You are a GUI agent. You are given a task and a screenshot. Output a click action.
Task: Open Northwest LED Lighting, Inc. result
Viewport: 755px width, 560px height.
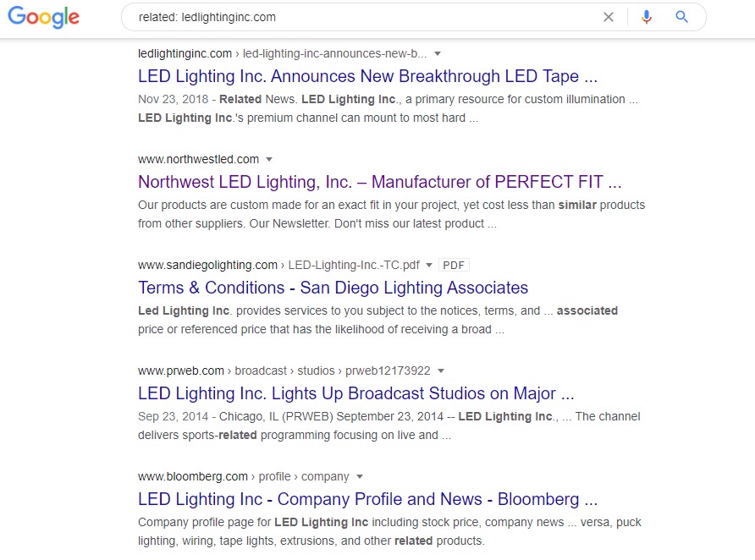click(380, 182)
